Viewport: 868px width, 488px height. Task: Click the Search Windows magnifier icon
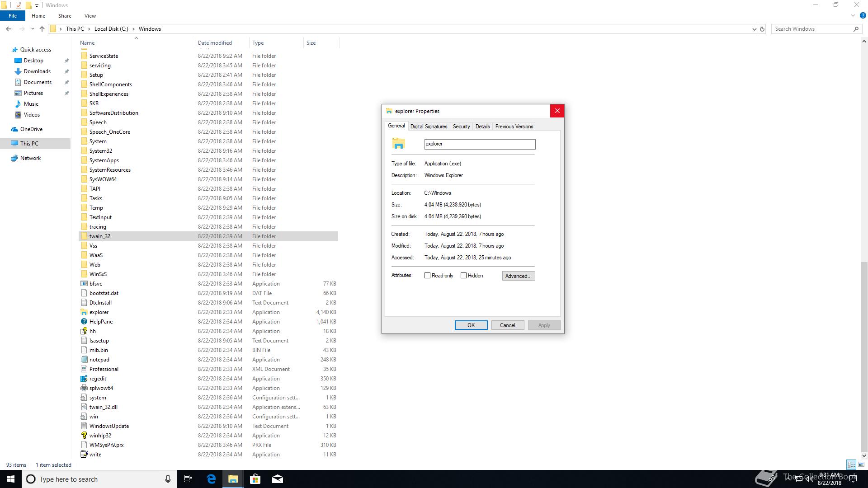(856, 29)
